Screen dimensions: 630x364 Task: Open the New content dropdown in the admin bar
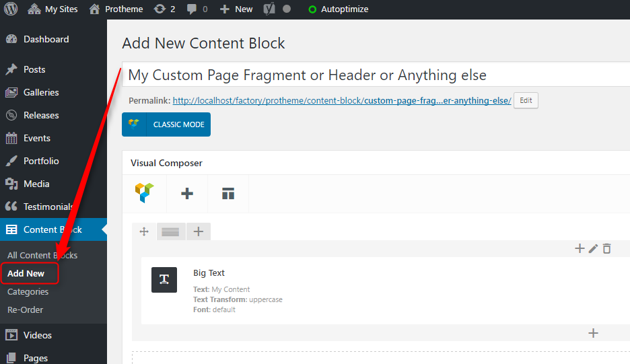(x=236, y=9)
